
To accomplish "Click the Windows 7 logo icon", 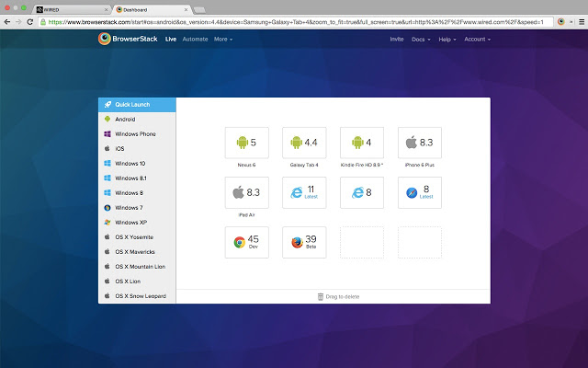I will coord(107,208).
